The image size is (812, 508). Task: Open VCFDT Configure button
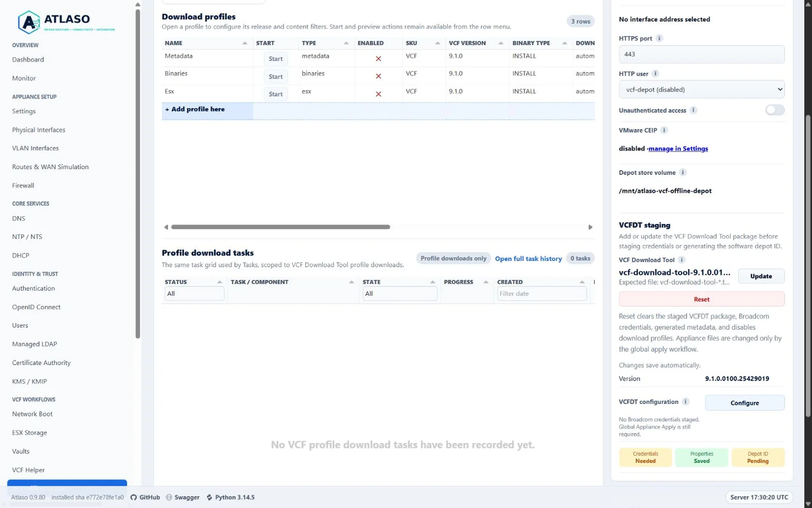pyautogui.click(x=745, y=403)
